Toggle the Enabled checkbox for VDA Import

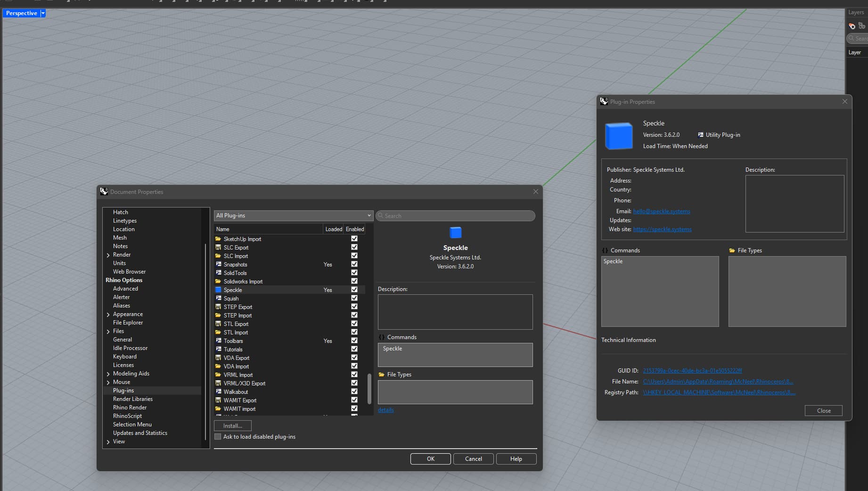354,366
